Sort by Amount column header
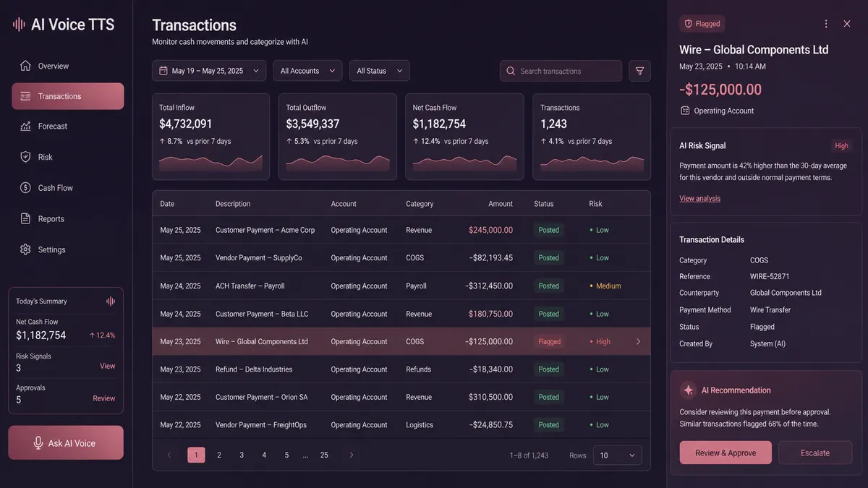This screenshot has width=868, height=488. pos(501,204)
